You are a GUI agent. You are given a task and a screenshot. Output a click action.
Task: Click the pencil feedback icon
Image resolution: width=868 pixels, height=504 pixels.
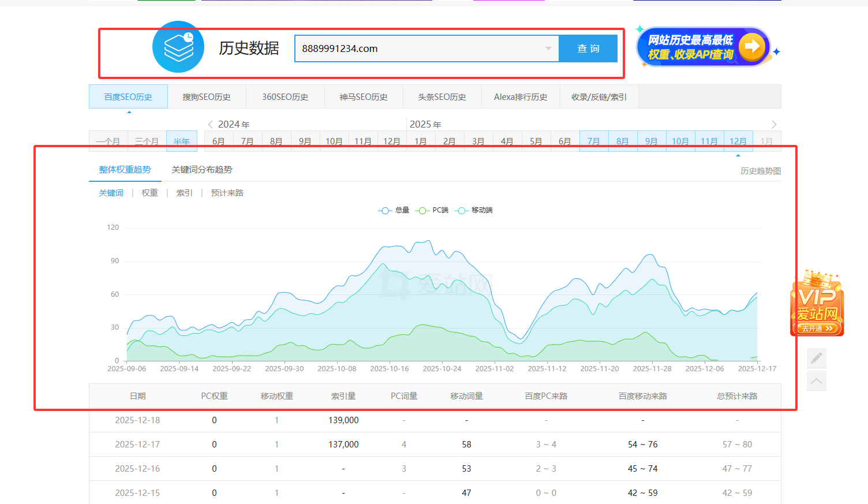point(817,359)
